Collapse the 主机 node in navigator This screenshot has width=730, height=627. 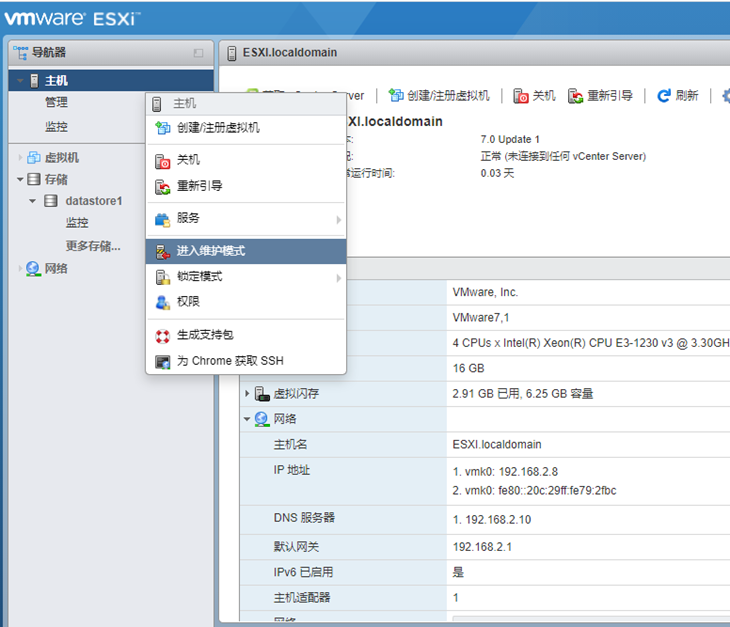click(x=20, y=81)
